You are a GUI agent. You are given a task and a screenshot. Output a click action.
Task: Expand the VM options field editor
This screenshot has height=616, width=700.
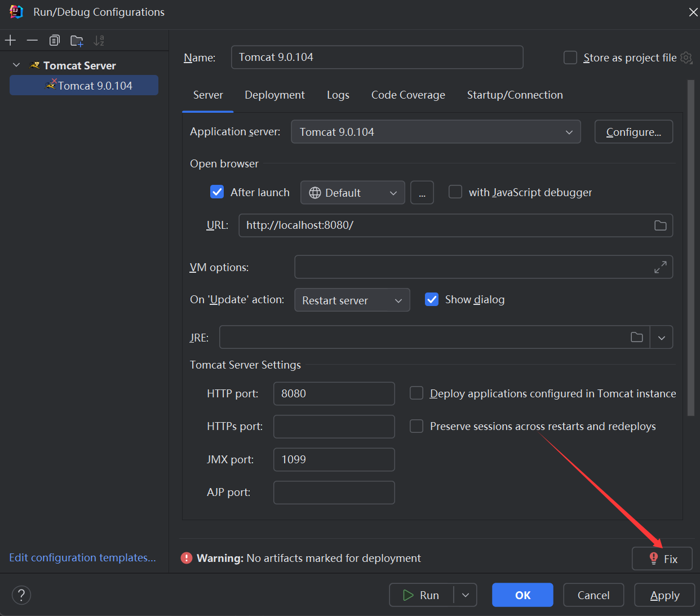coord(660,267)
